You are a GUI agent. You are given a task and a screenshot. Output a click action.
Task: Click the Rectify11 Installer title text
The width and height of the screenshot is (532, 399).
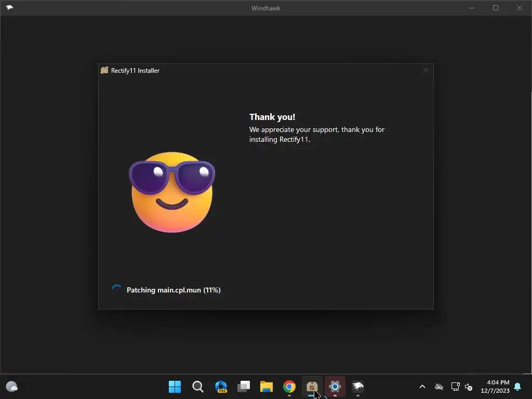(136, 71)
